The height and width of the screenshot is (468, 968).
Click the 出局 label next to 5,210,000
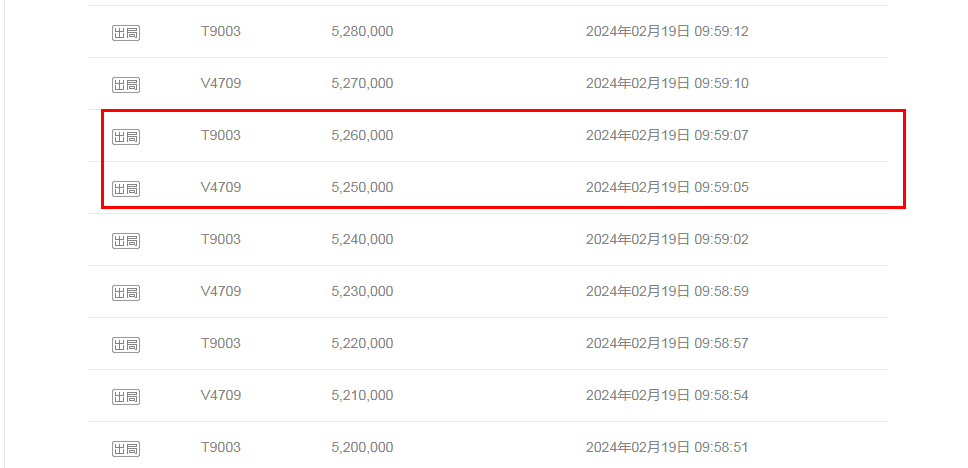126,396
